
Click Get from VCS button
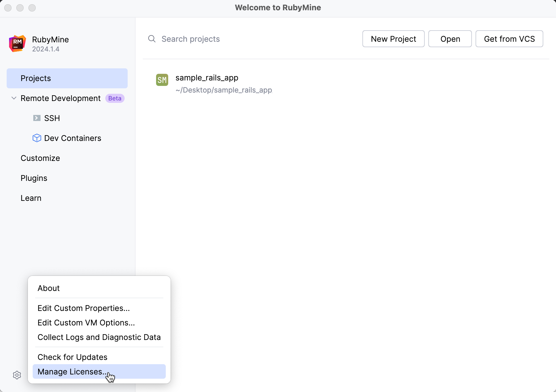coord(509,39)
